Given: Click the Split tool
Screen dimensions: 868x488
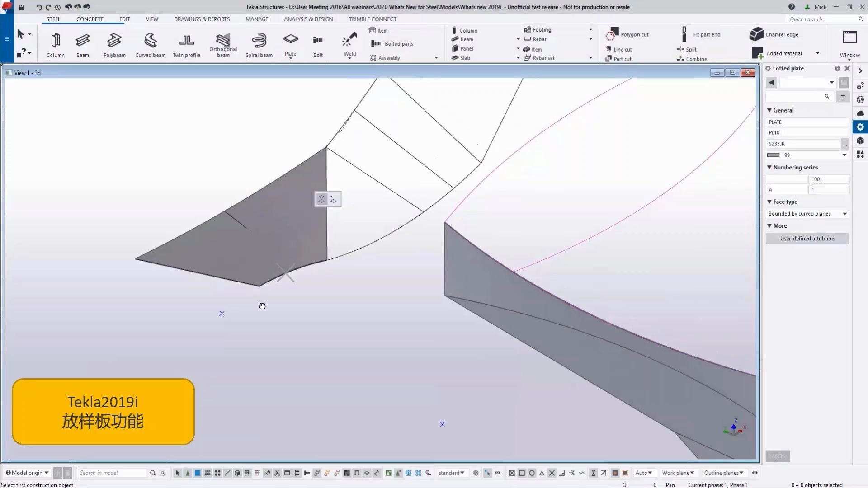Looking at the screenshot, I should [x=687, y=49].
